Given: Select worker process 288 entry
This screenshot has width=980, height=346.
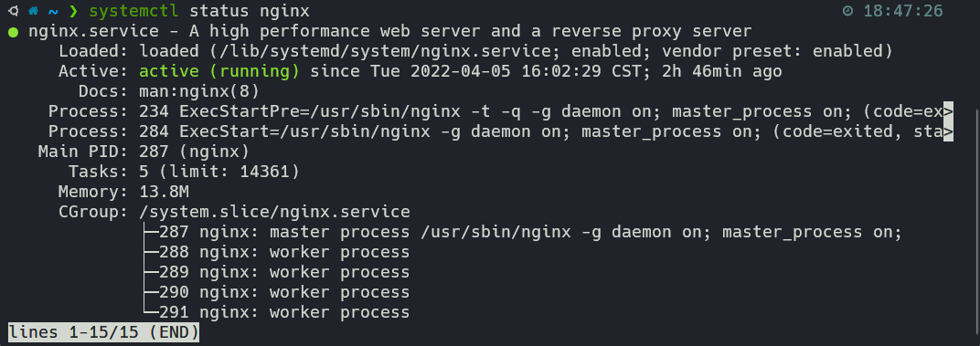Looking at the screenshot, I should [284, 252].
